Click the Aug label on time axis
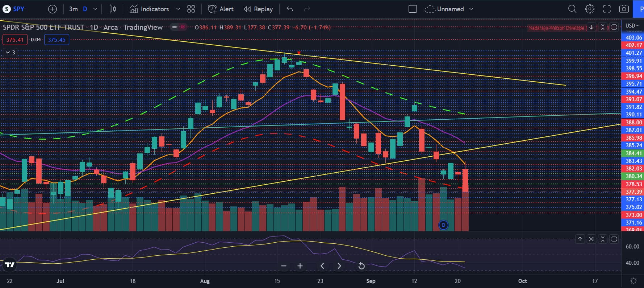 point(205,281)
